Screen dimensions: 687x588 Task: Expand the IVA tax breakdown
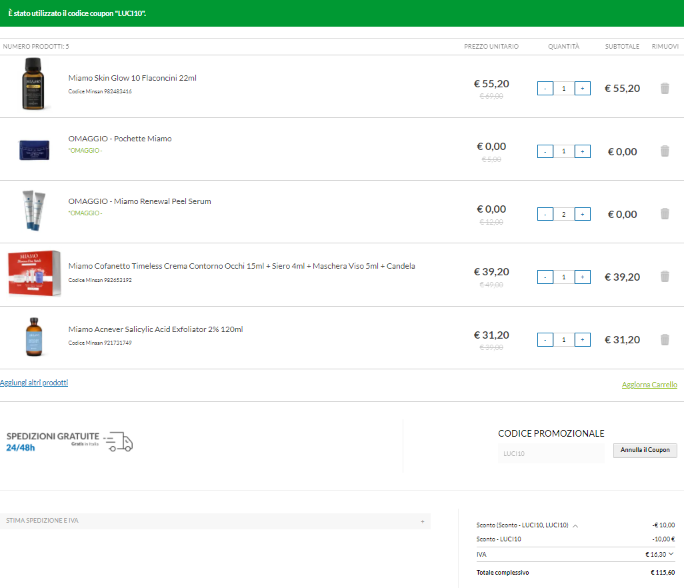click(x=671, y=553)
